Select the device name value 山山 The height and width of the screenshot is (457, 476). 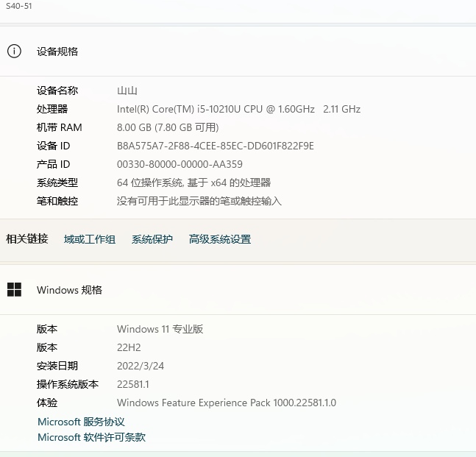click(127, 91)
